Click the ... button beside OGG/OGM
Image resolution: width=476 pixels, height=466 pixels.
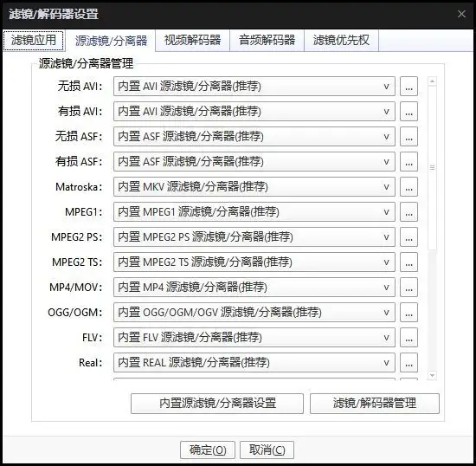tap(408, 313)
